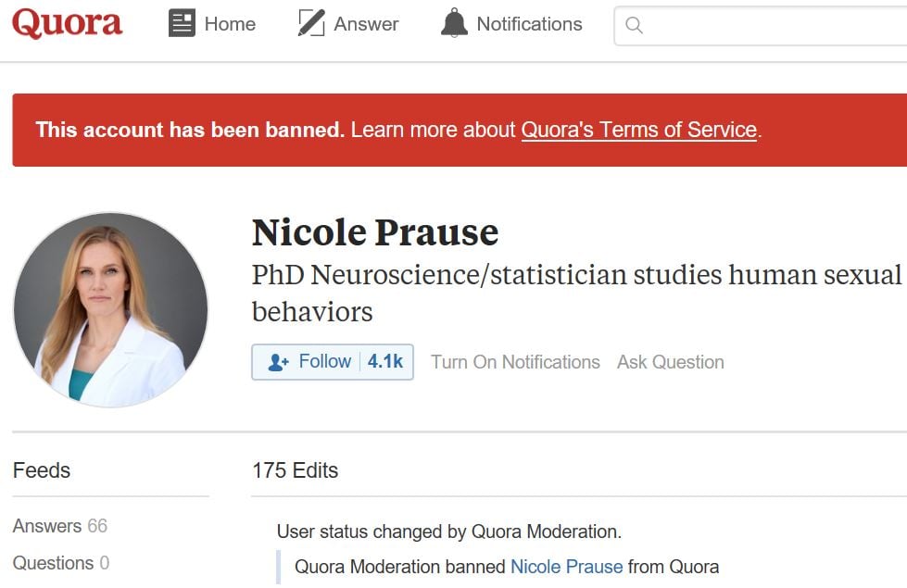Open the round profile photo
The width and height of the screenshot is (907, 588).
[110, 309]
